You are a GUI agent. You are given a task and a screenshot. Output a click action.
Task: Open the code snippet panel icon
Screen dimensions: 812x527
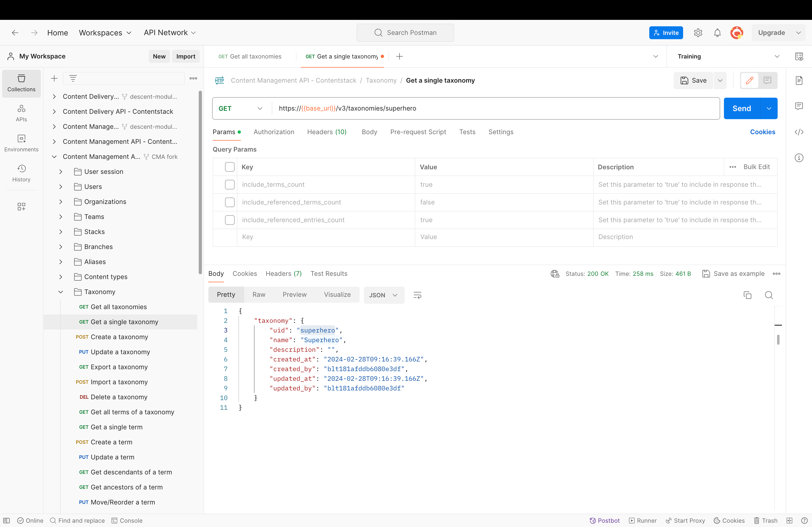pos(799,132)
